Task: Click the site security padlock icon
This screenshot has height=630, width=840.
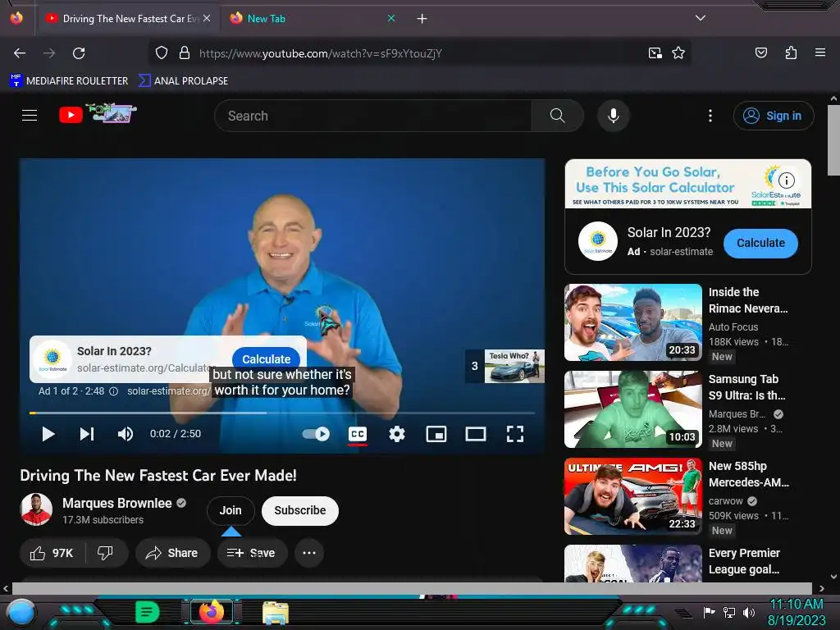Action: point(185,53)
